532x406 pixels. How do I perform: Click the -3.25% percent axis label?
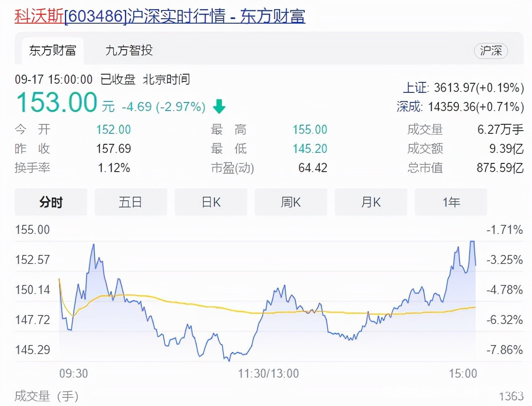pyautogui.click(x=505, y=259)
